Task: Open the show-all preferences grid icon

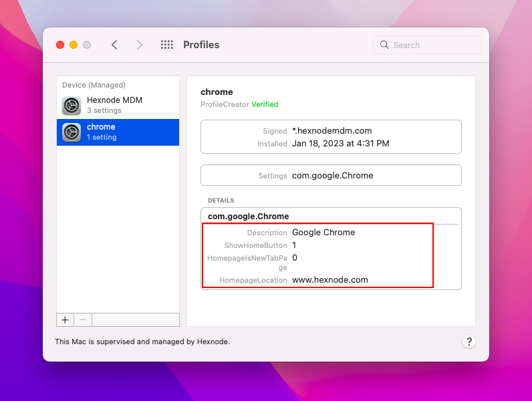Action: tap(167, 45)
